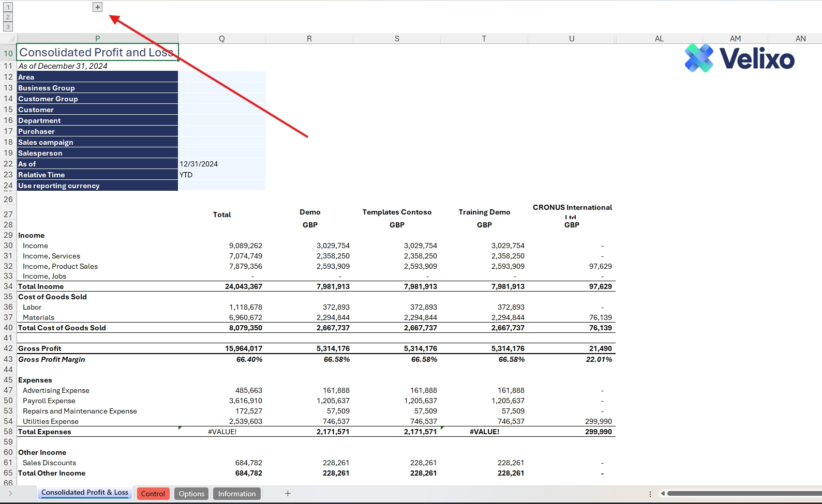Add a new sheet with plus icon

(288, 494)
